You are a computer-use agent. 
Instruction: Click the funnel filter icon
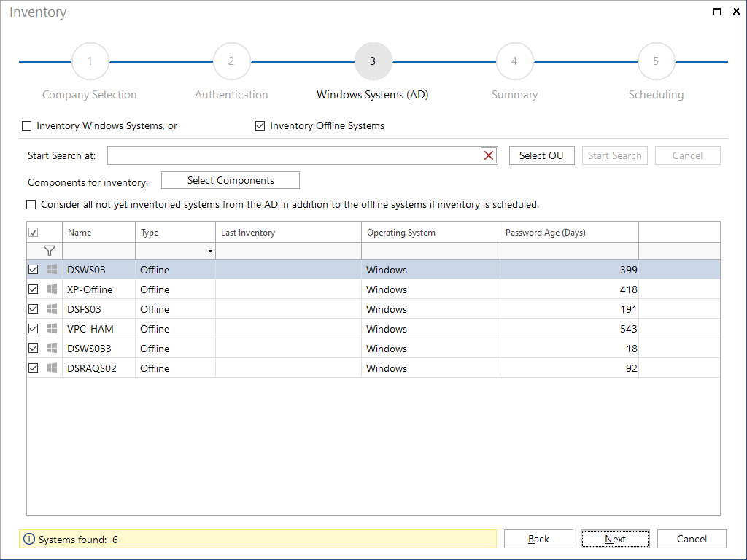[x=49, y=251]
